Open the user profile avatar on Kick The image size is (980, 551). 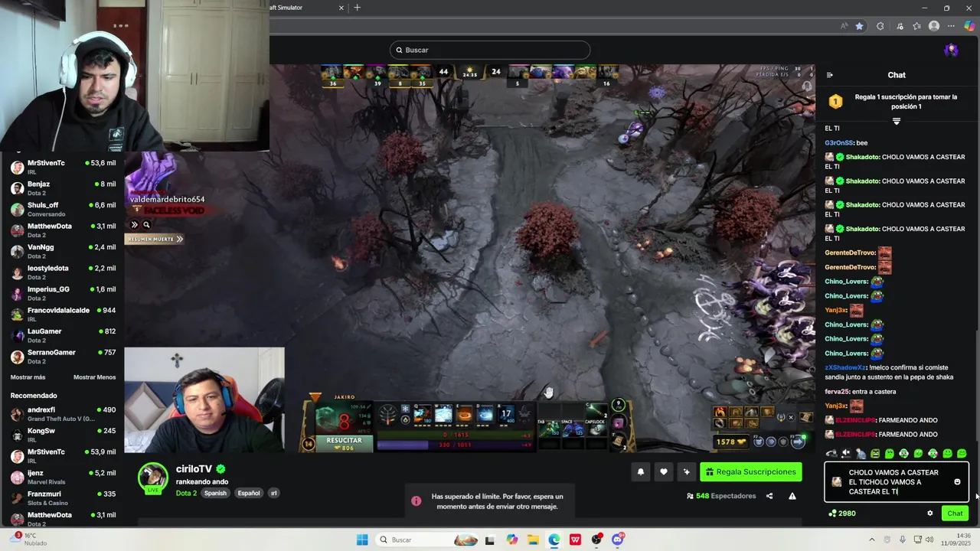951,50
